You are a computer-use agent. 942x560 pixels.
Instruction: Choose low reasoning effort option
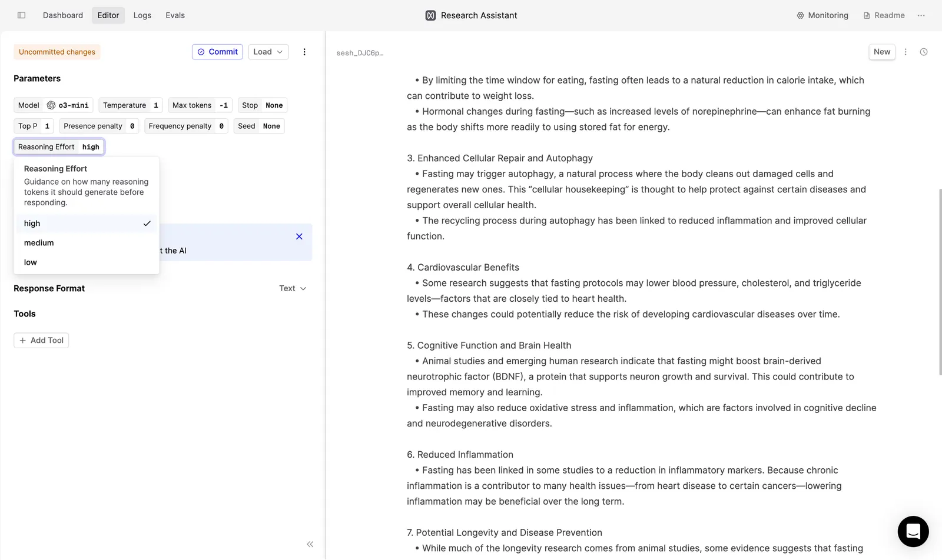(x=87, y=262)
